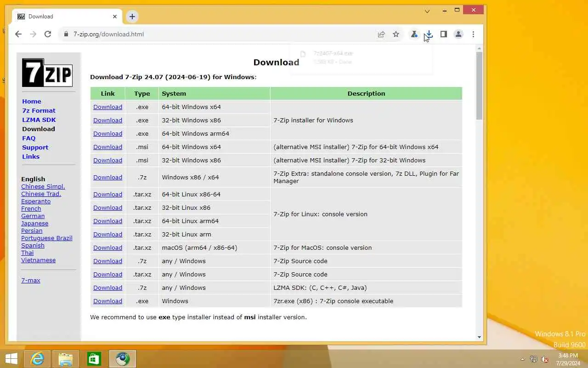The image size is (588, 368).
Task: Open the Links sidebar link
Action: point(31,156)
